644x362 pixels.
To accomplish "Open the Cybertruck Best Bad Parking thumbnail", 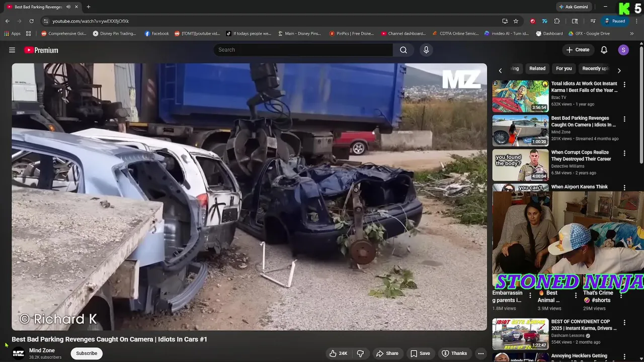I will (x=520, y=131).
